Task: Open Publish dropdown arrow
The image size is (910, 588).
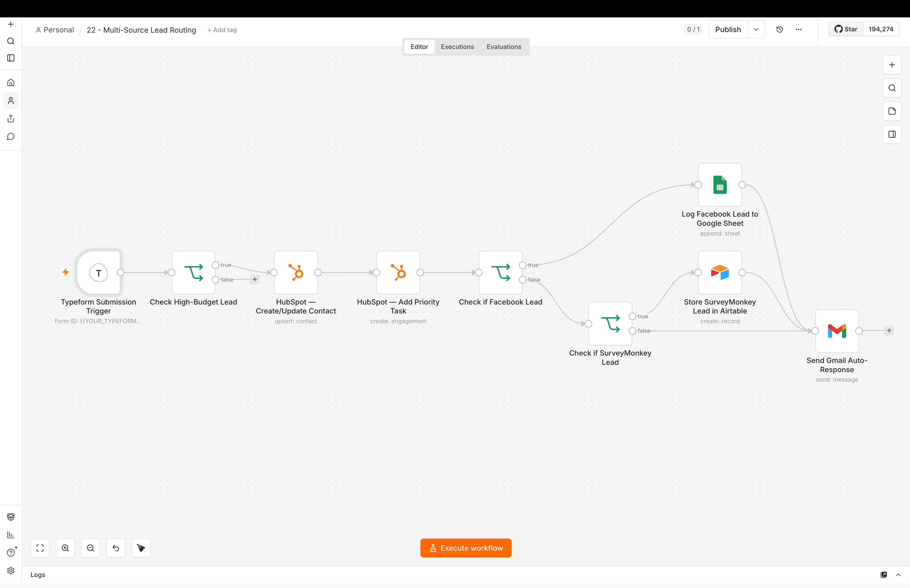Action: pos(756,29)
